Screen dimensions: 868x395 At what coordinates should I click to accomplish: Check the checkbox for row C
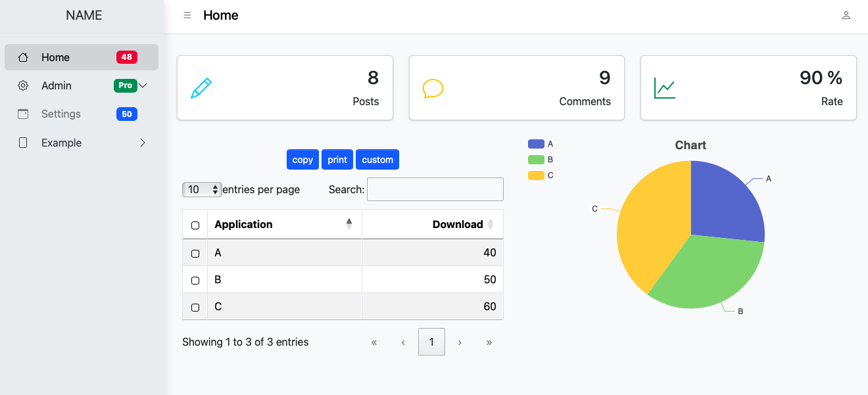pos(195,307)
